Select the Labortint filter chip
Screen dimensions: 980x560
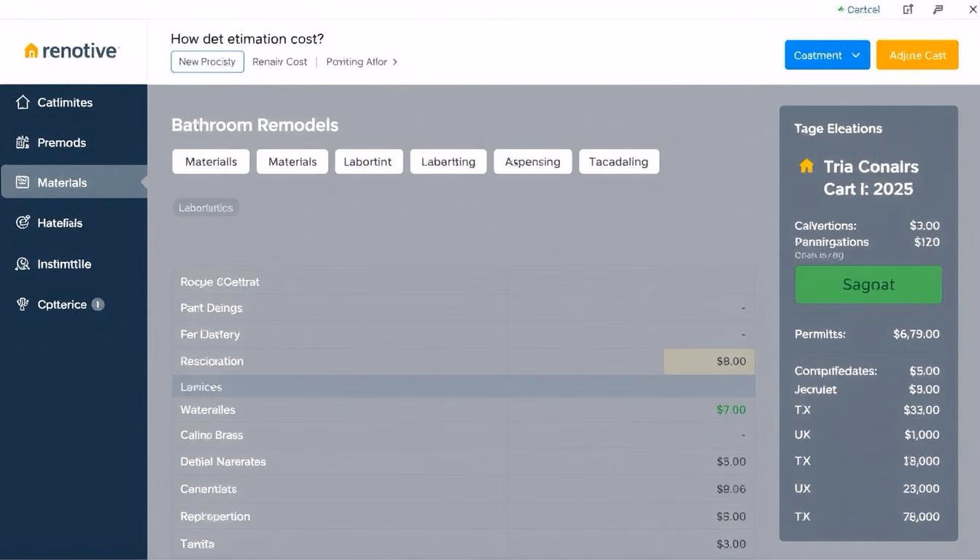point(367,162)
